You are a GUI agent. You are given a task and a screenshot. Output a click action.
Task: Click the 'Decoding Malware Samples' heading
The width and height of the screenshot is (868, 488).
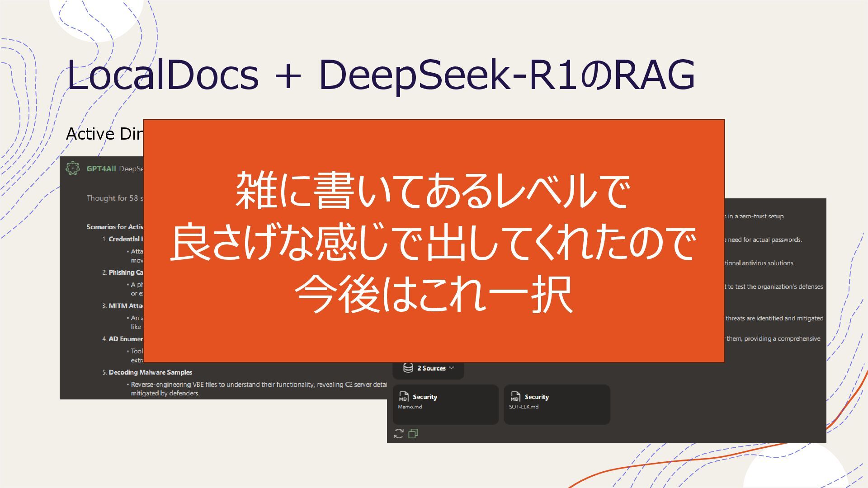point(150,372)
